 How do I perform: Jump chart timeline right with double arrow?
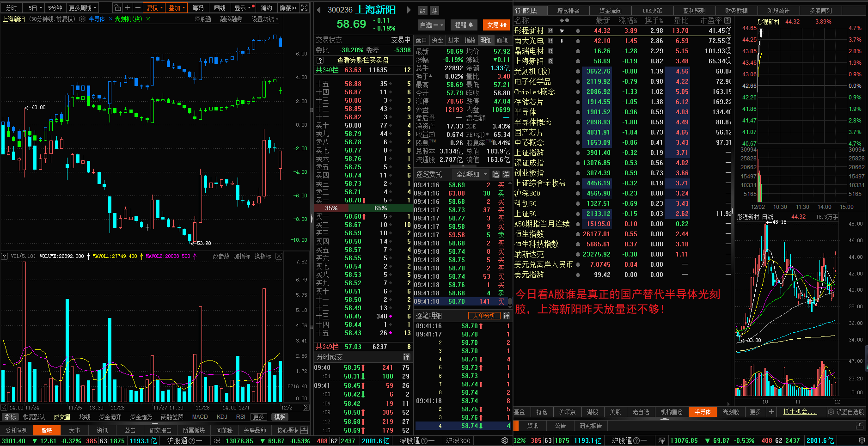[306, 408]
